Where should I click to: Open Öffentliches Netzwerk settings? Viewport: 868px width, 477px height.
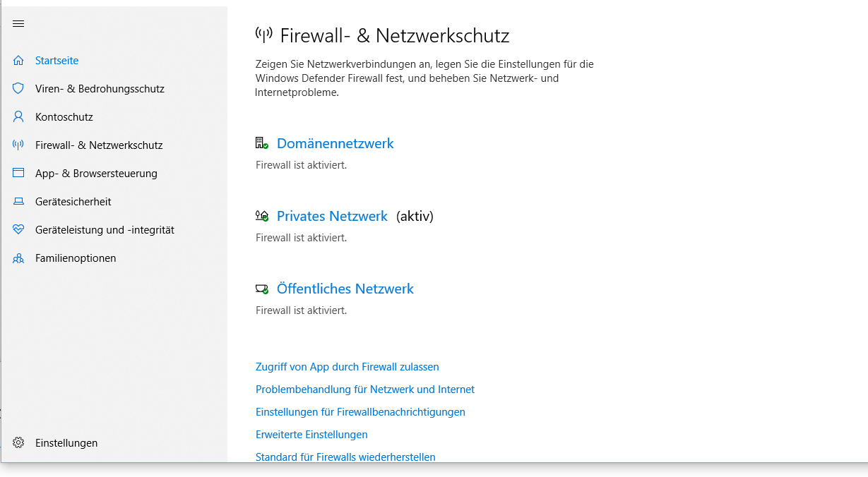[345, 289]
